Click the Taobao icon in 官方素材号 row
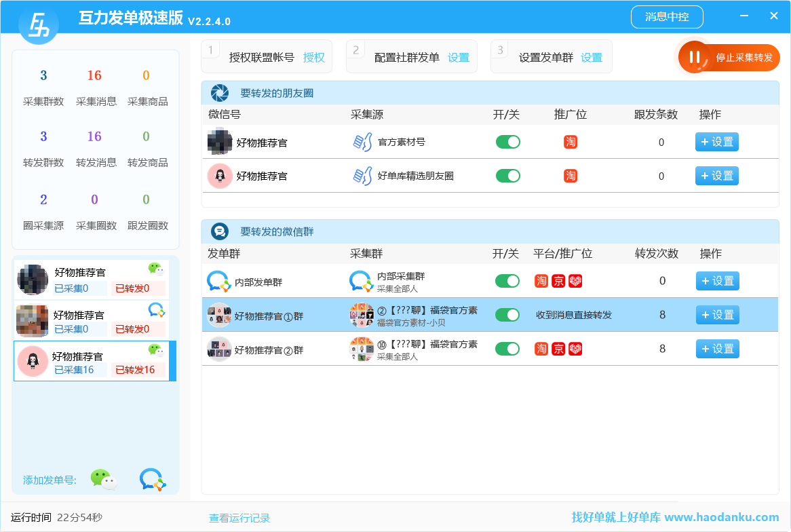This screenshot has width=791, height=532. coord(571,142)
